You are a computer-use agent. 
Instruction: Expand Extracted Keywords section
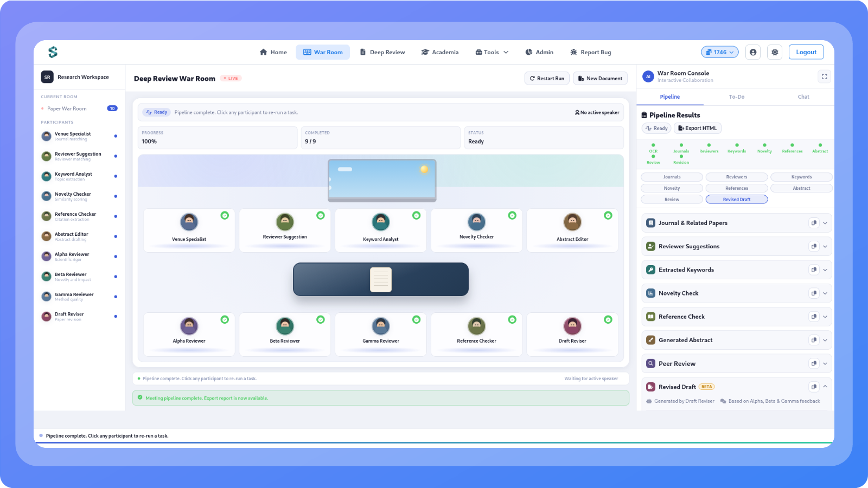(x=825, y=269)
